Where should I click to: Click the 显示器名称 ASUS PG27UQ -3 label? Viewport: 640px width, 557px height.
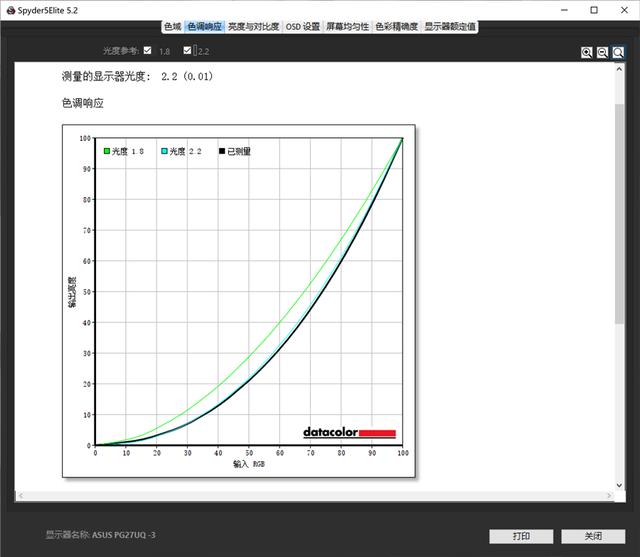pos(100,535)
